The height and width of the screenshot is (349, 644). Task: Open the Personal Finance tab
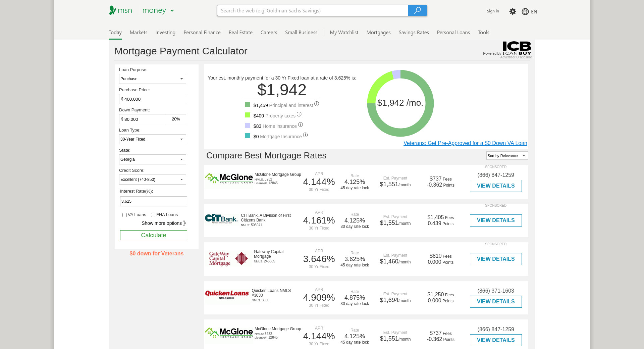pyautogui.click(x=202, y=33)
